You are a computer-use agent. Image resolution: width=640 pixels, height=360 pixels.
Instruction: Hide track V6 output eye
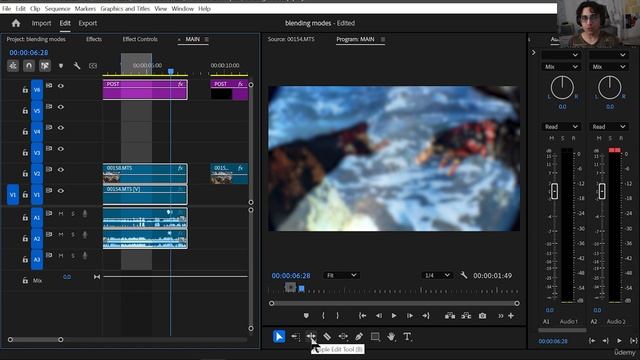[x=61, y=86]
